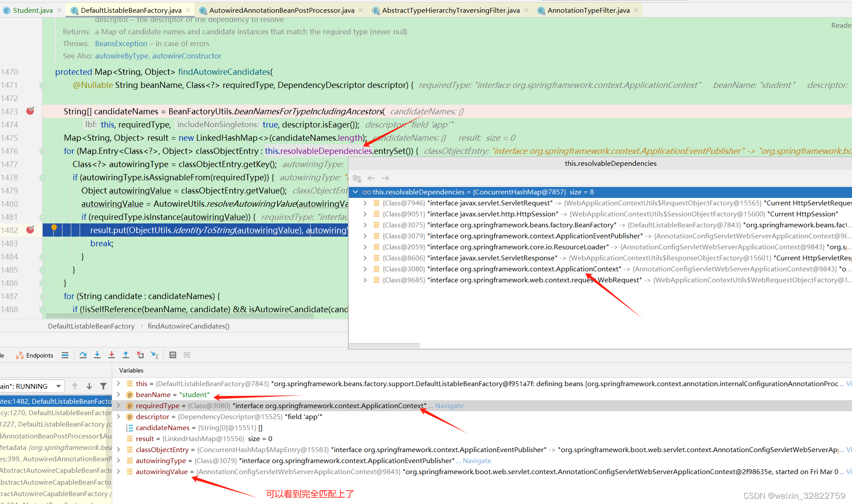Viewport: 852px width, 504px height.
Task: Click set-as-root icon in popup toolbar
Action: coord(357,178)
